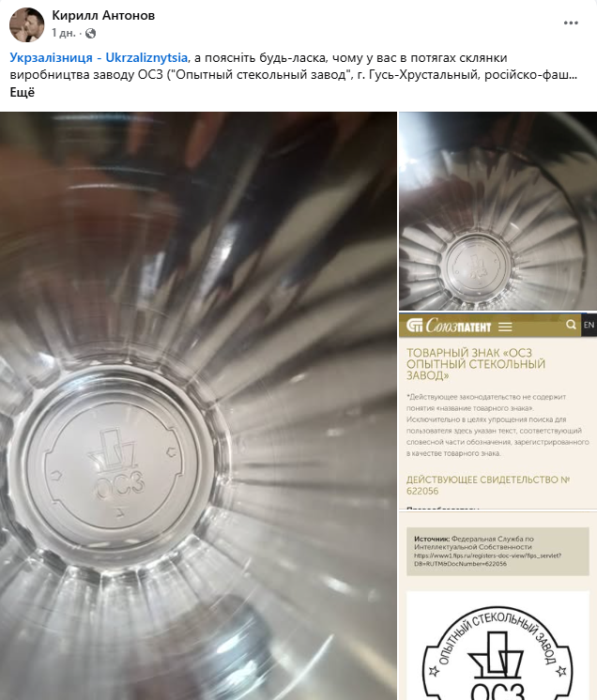
Task: Click the Союзпатент search magnifier icon
Action: (x=571, y=325)
